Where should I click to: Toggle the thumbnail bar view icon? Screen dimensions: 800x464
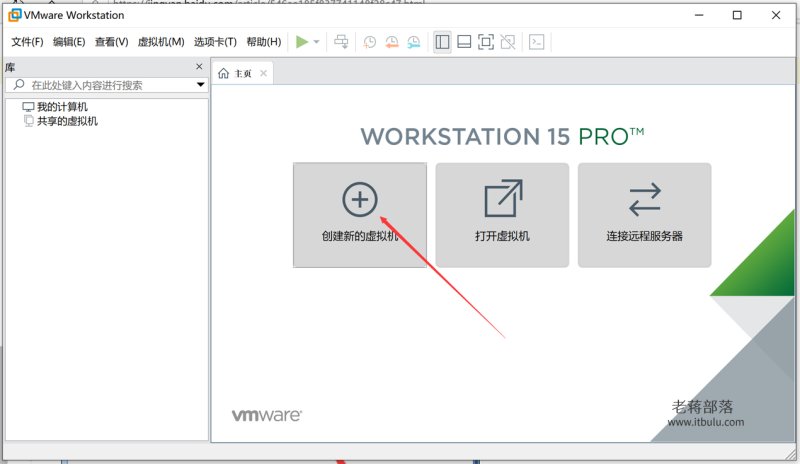pyautogui.click(x=464, y=42)
